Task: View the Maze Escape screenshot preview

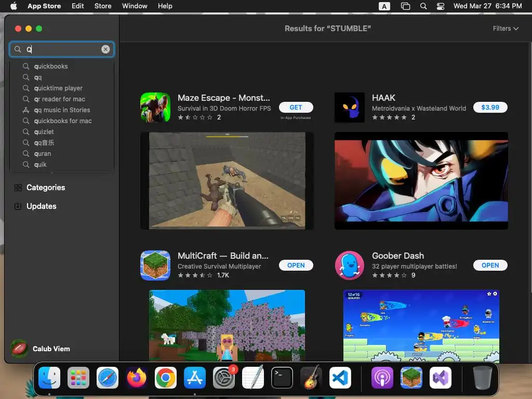Action: pyautogui.click(x=227, y=180)
